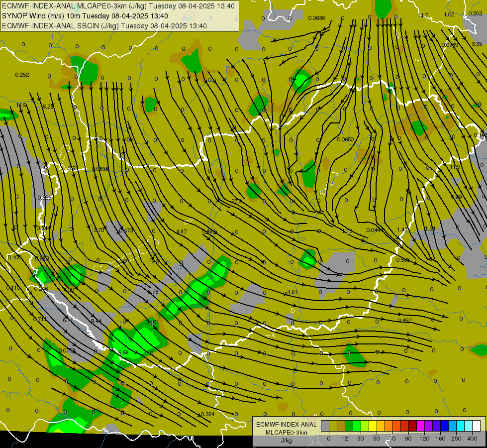Click the map value 0.473
This screenshot has height=448, width=487.
tap(126, 230)
